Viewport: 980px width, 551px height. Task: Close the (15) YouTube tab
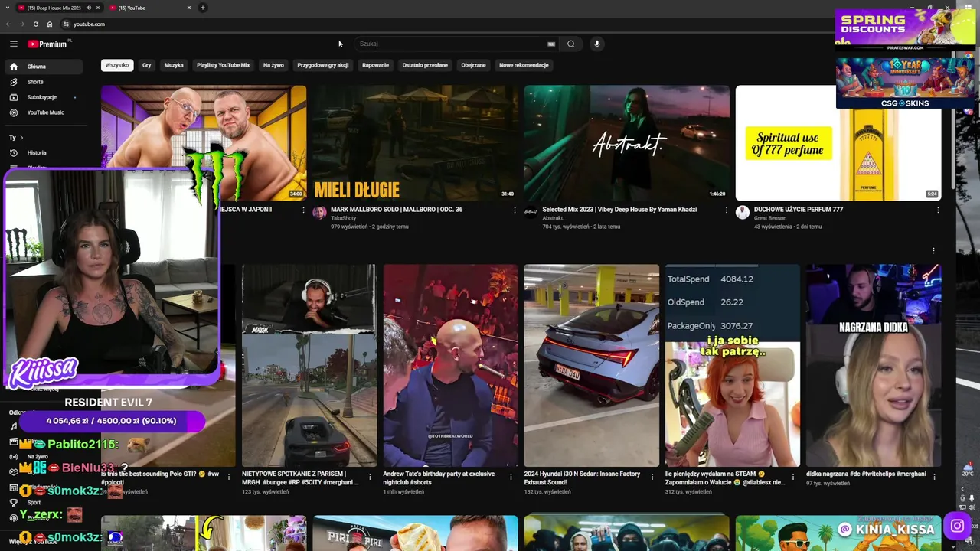(x=189, y=8)
